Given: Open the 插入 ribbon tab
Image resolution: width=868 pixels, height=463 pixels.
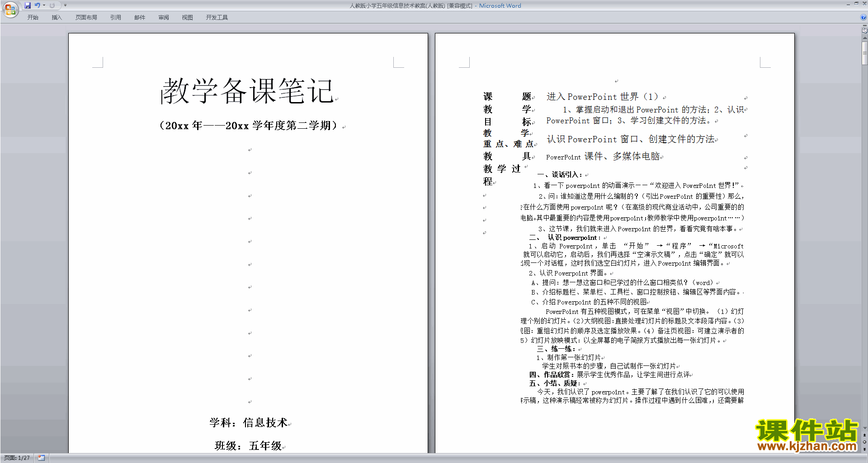Looking at the screenshot, I should 57,18.
